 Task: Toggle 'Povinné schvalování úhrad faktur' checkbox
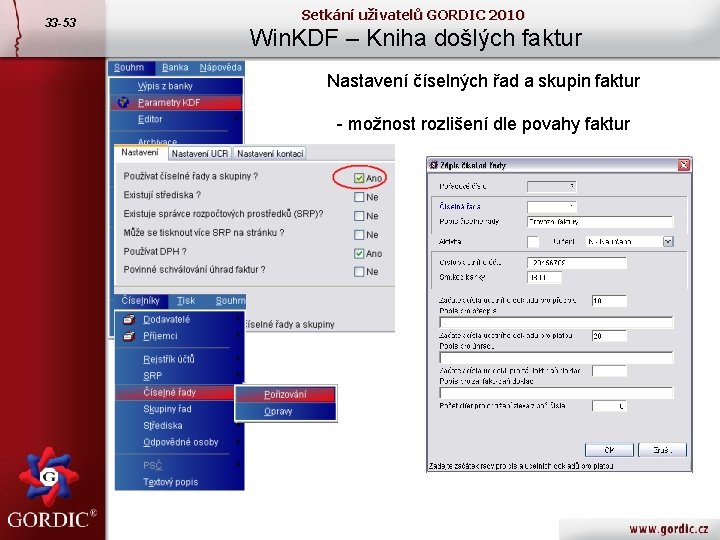point(359,272)
